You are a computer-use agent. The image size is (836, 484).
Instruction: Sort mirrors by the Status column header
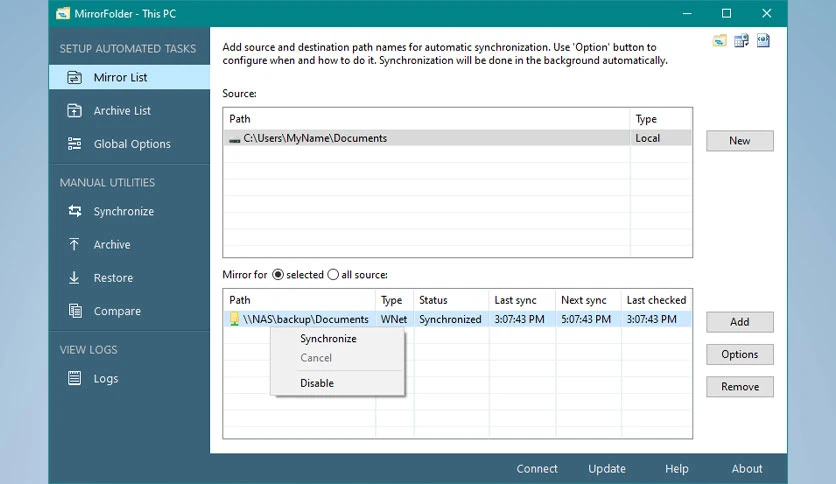pyautogui.click(x=451, y=300)
